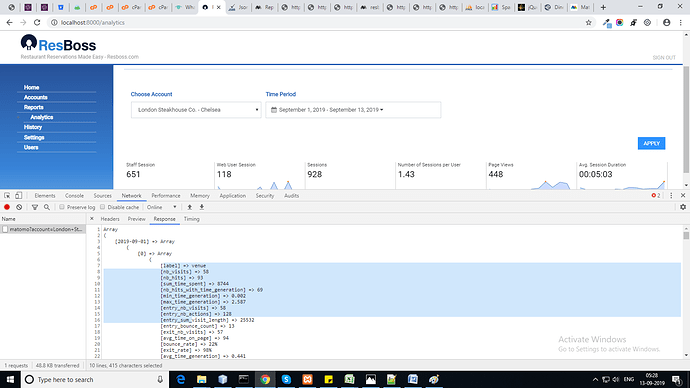Open Skype from the taskbar
690x388 pixels.
286,379
